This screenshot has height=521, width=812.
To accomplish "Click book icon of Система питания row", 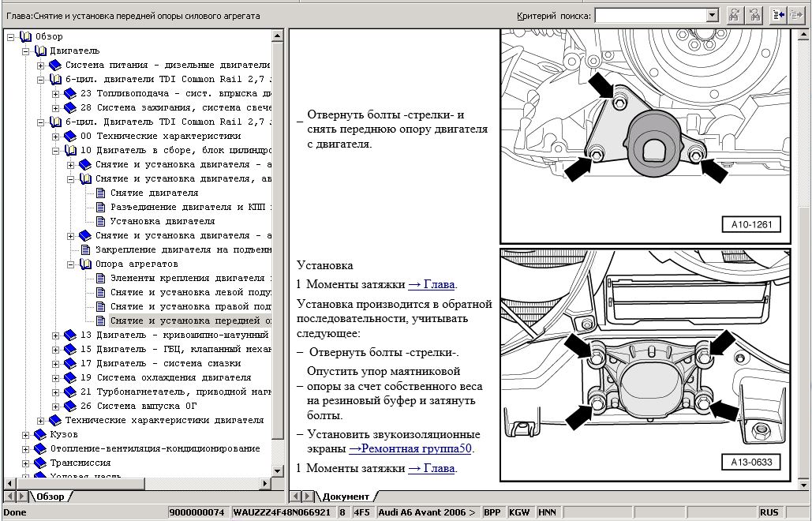I will [x=55, y=66].
